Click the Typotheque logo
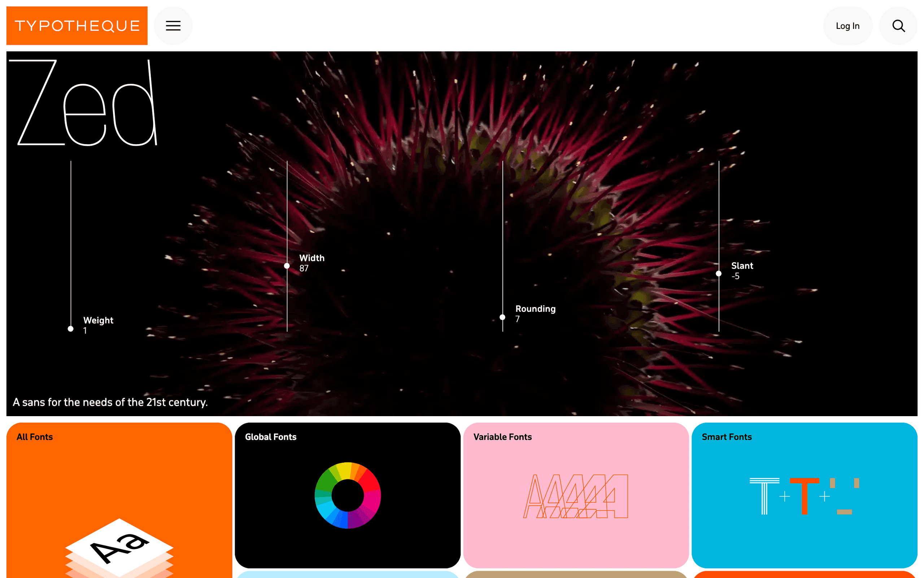Screen dimensions: 924x578 point(77,26)
